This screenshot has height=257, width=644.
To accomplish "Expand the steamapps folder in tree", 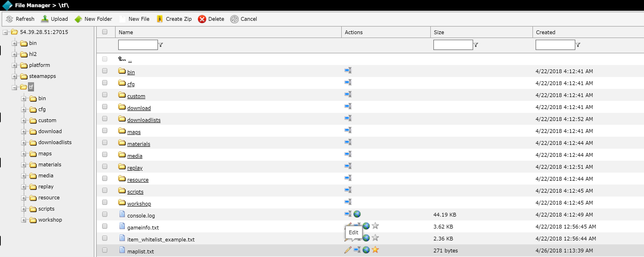I will (15, 77).
